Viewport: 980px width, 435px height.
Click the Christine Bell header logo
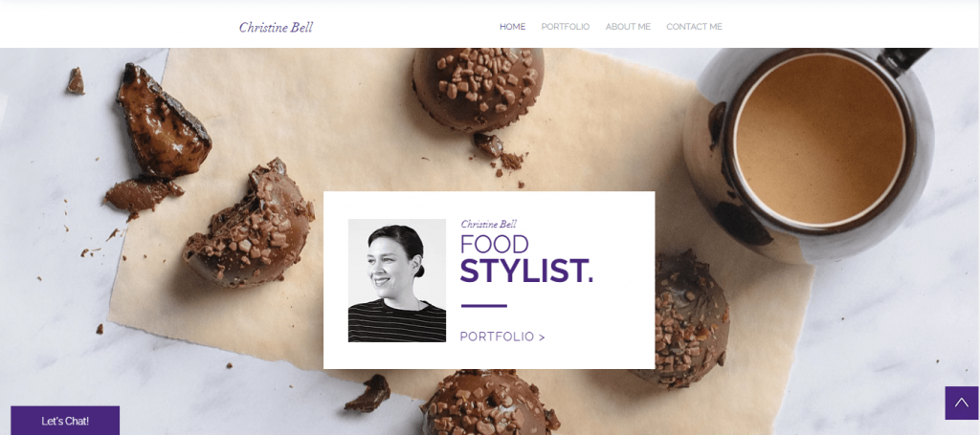(276, 28)
